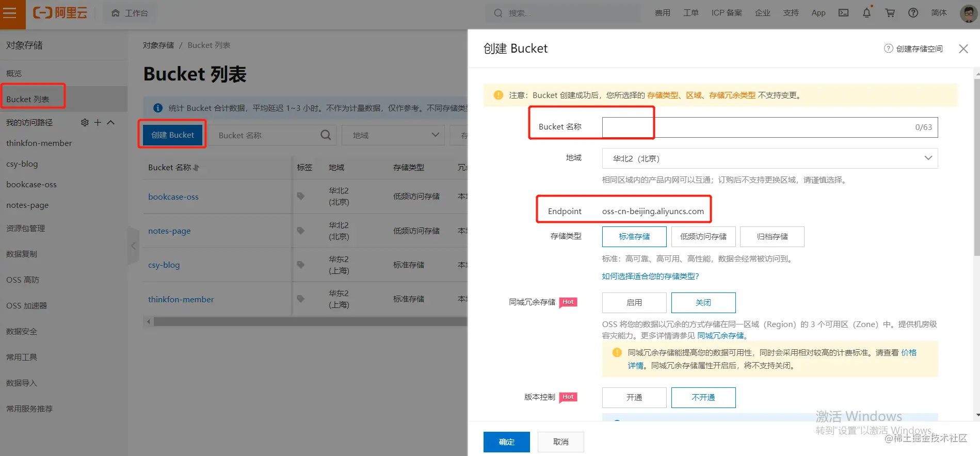This screenshot has height=456, width=980.
Task: Click the top search field
Action: [563, 13]
